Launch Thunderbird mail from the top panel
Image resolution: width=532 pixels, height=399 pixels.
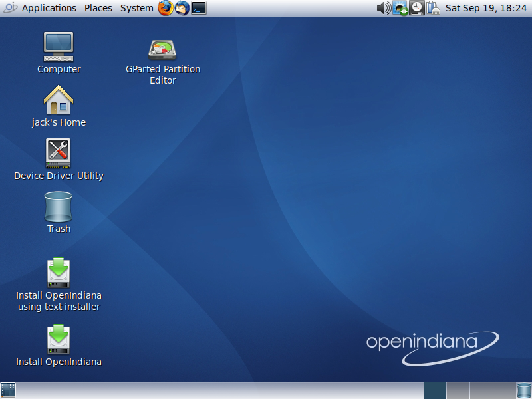coord(182,8)
